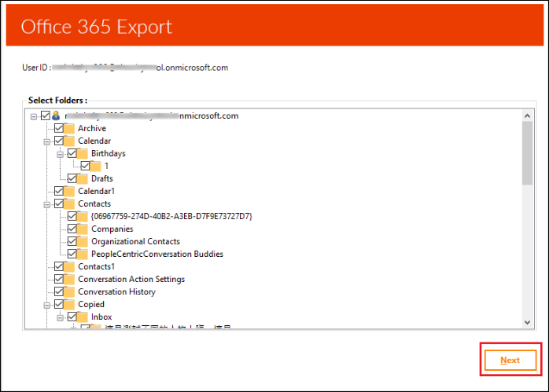
Task: Click the Contacts1 folder icon
Action: 69,267
